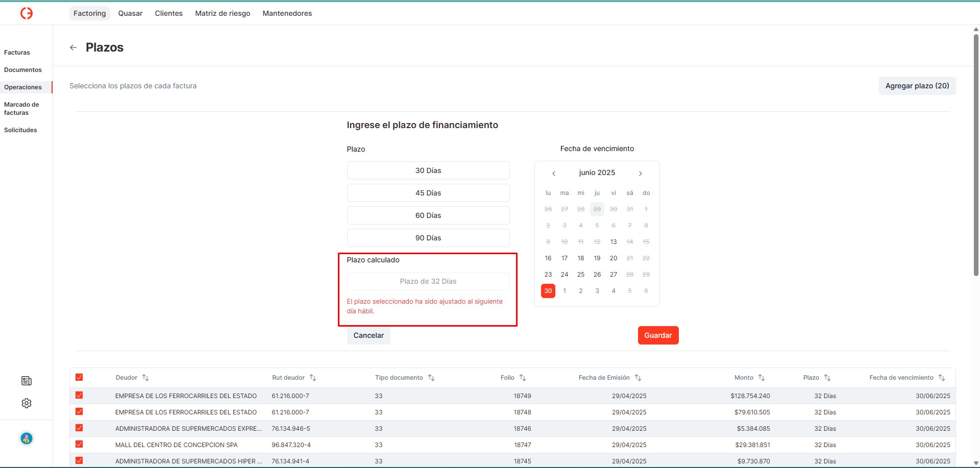Pick June 20 in the calendar

(614, 258)
